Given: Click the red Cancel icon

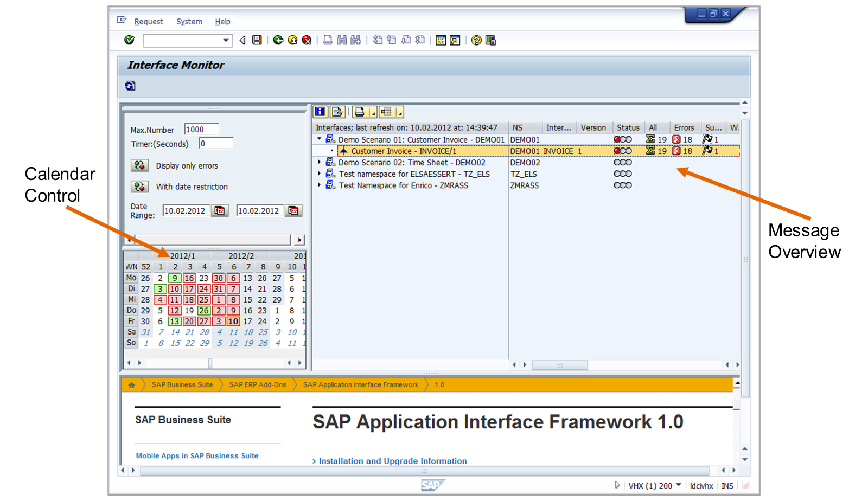Looking at the screenshot, I should (x=307, y=40).
